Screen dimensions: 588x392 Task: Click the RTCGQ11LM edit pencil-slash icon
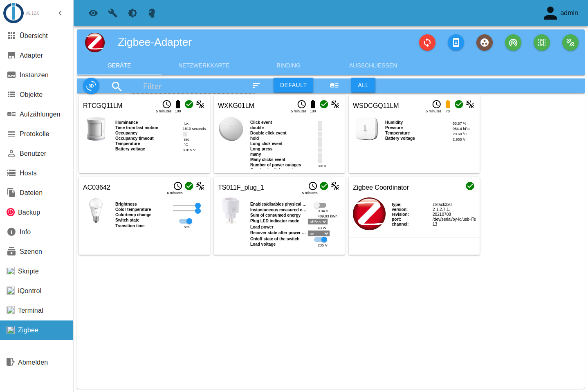pos(200,104)
